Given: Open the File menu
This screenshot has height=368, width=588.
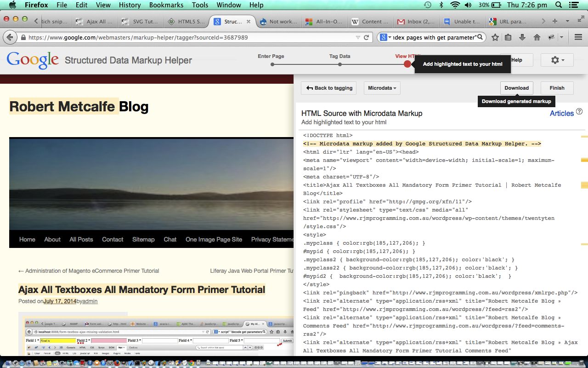Looking at the screenshot, I should [x=62, y=5].
